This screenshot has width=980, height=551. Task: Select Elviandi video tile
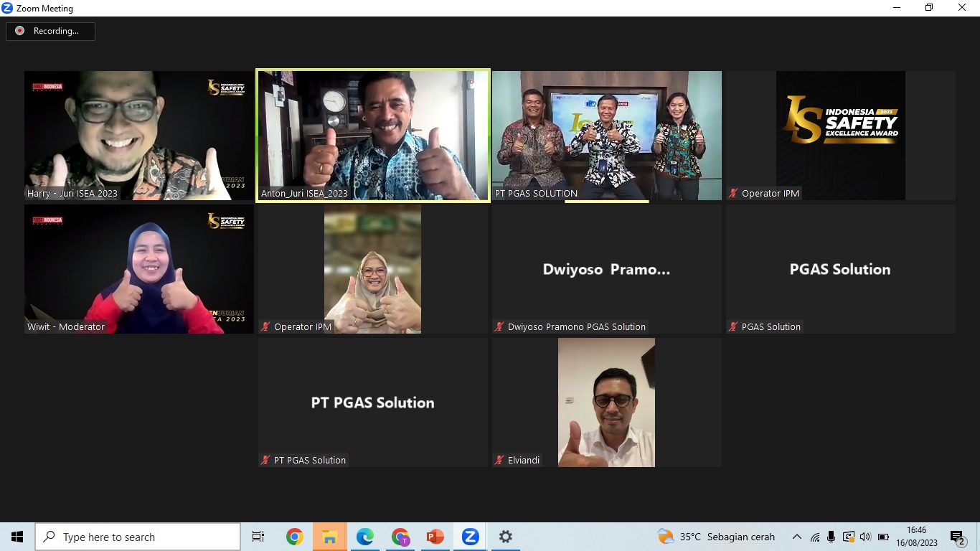607,402
